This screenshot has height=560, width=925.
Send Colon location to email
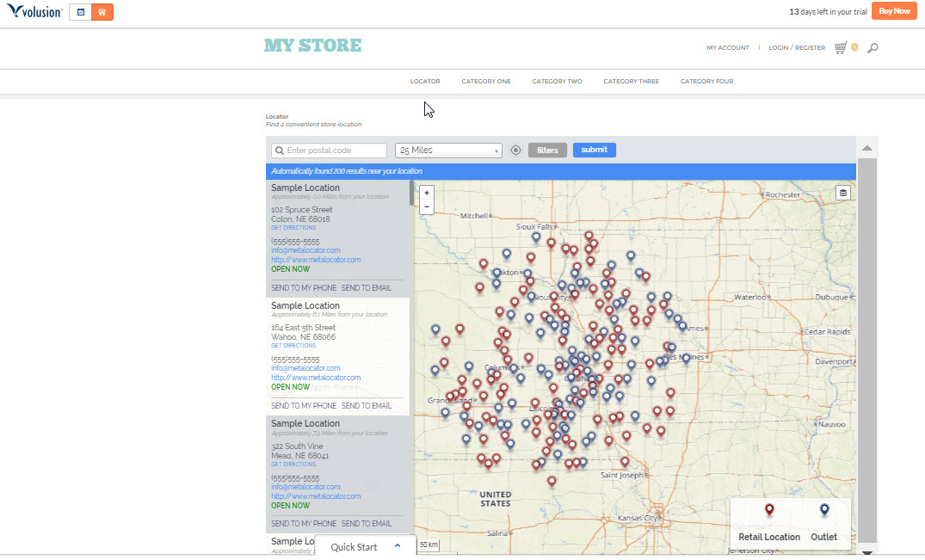point(367,287)
